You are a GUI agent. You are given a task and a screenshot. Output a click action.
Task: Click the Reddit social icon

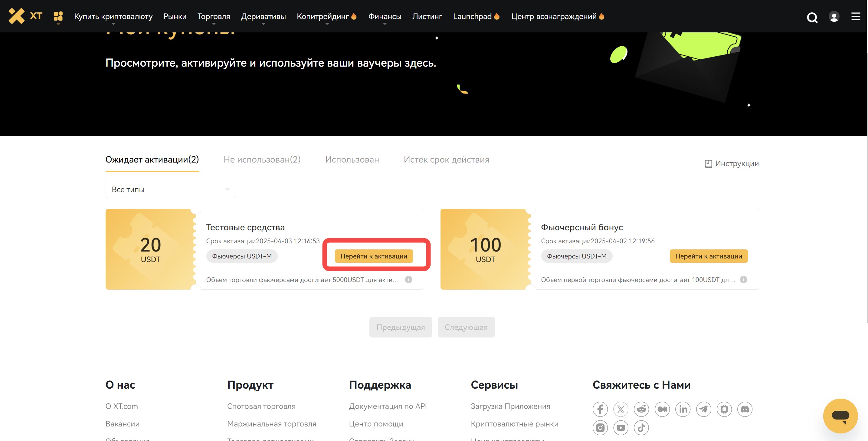[641, 409]
